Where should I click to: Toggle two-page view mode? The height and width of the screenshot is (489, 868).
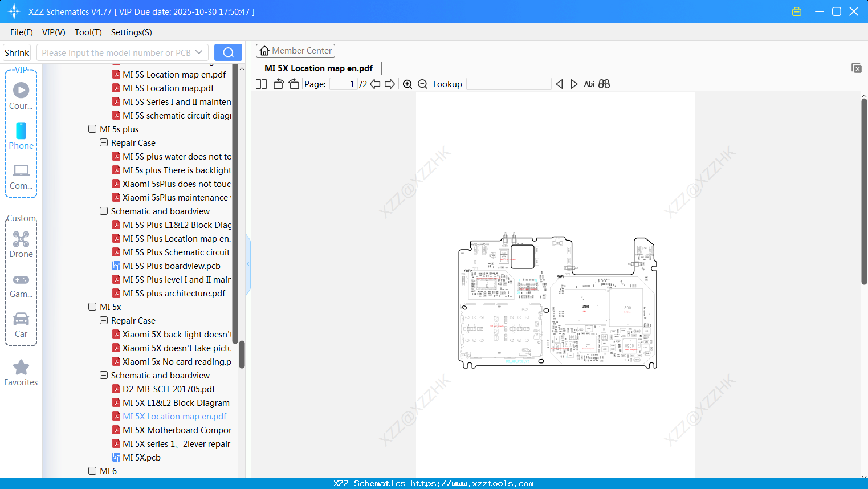(x=260, y=84)
